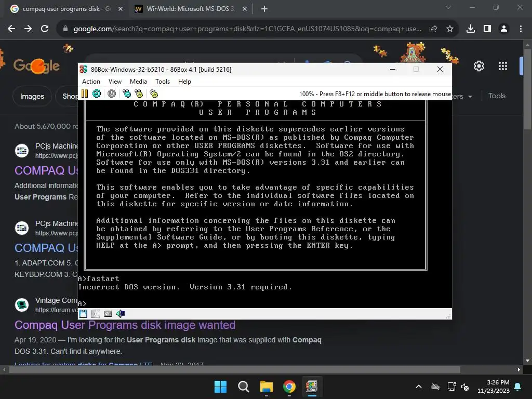The height and width of the screenshot is (399, 532).
Task: Open Compaq User Programs disk image wanted link
Action: 125,325
